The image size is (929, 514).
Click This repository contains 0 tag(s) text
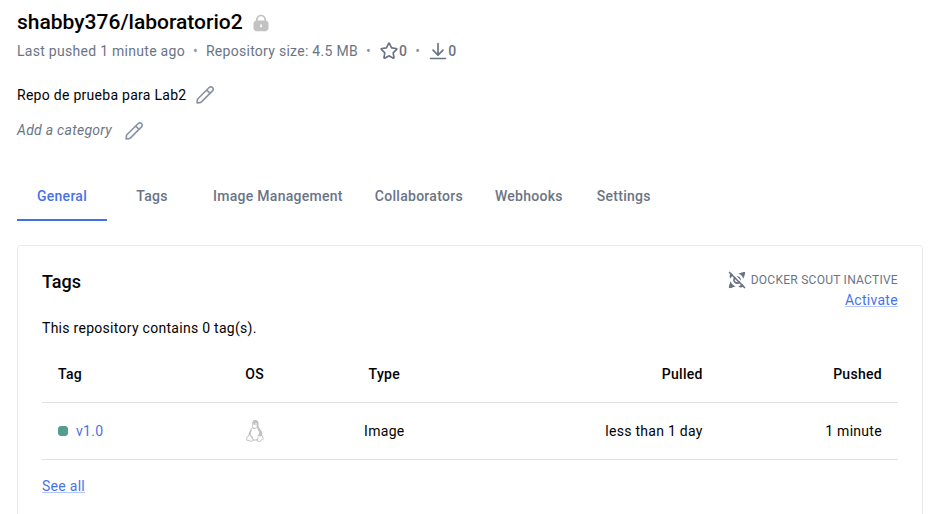click(149, 328)
